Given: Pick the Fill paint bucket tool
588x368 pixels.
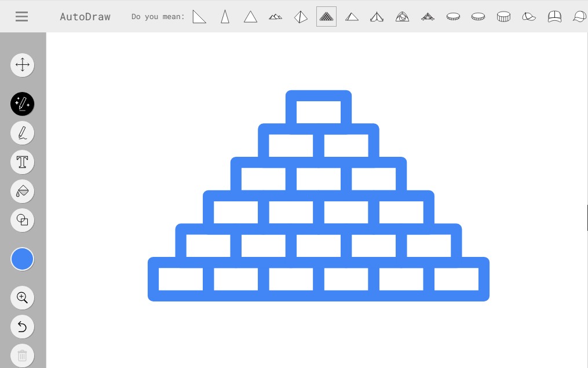Looking at the screenshot, I should click(x=23, y=192).
